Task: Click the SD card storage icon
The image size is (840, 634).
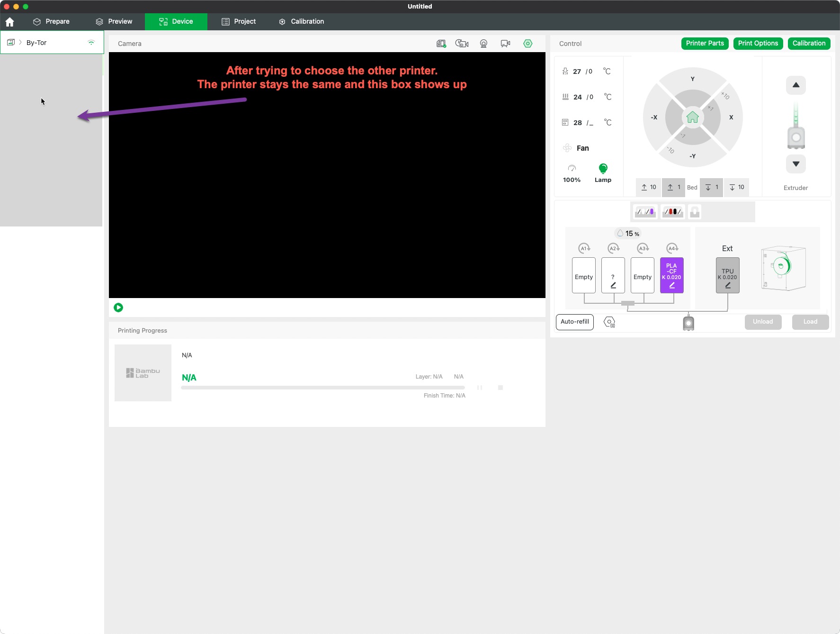Action: (441, 44)
